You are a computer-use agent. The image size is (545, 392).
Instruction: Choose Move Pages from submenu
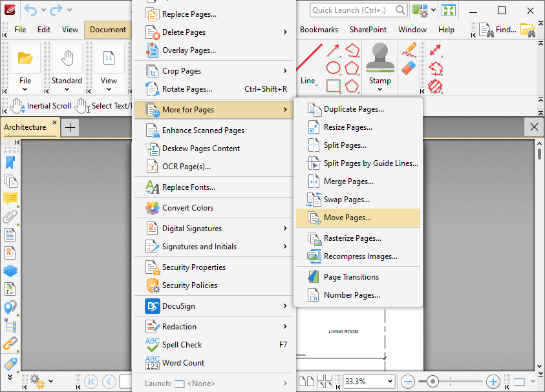coord(358,218)
